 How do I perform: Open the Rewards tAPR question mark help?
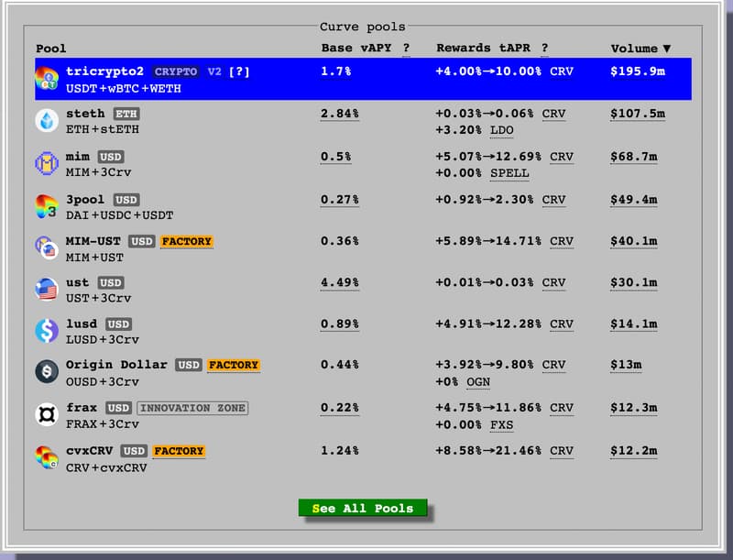(x=544, y=49)
